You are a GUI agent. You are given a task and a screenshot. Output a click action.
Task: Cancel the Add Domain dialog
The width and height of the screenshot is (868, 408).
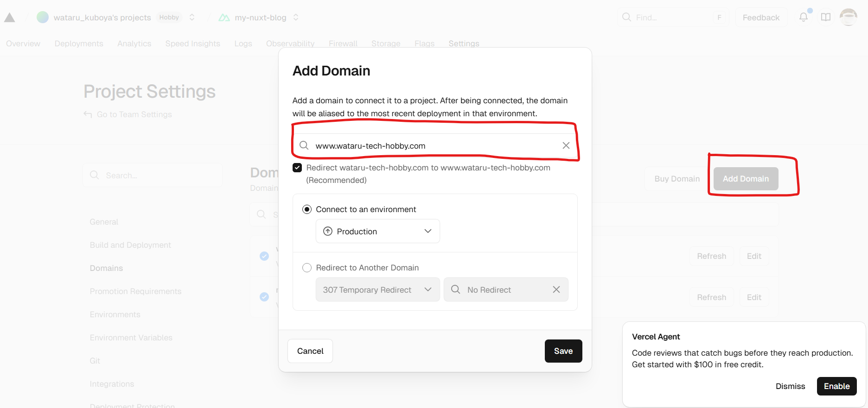click(310, 351)
